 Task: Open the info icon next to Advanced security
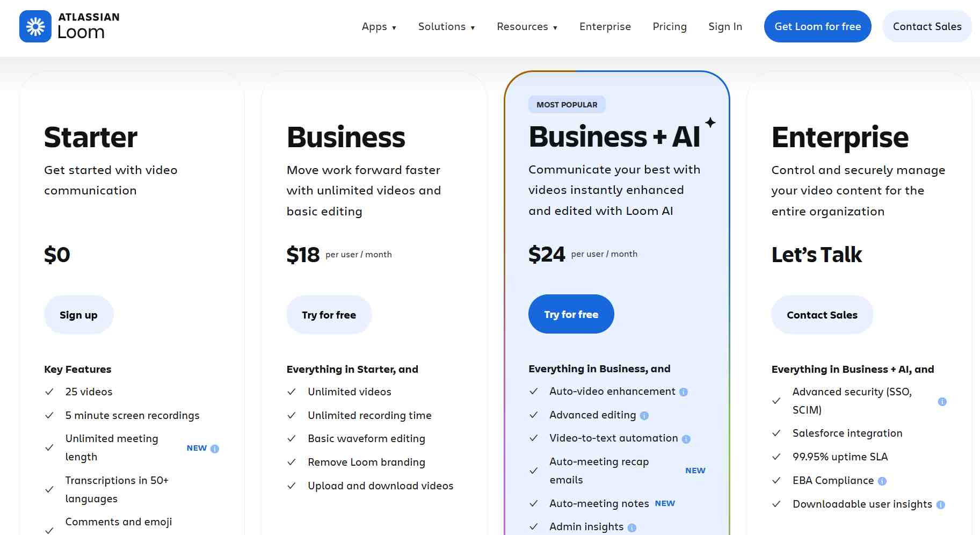pos(942,401)
